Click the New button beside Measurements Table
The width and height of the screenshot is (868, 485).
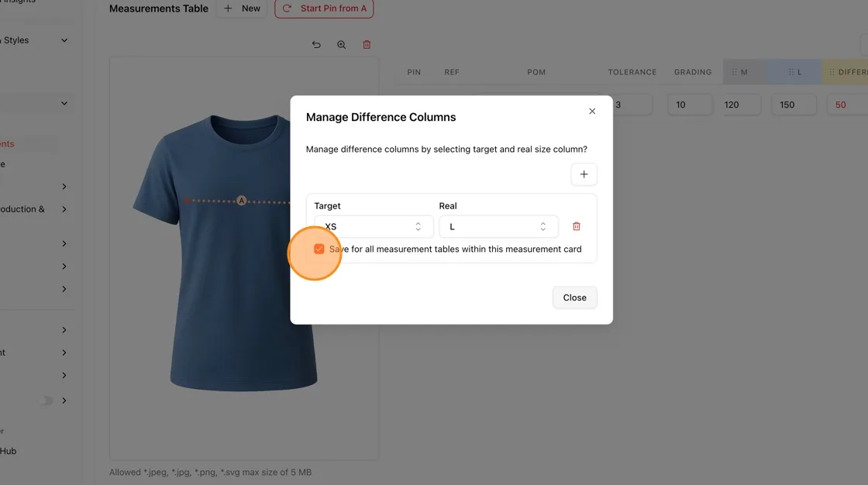pos(242,9)
